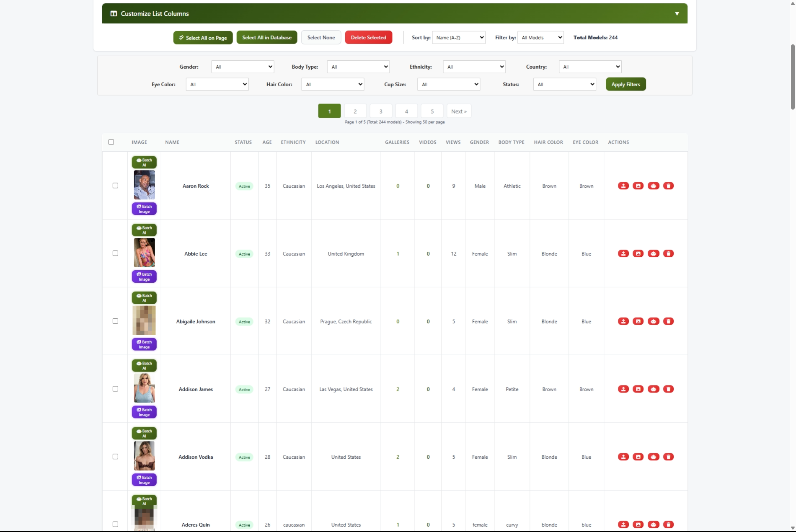This screenshot has width=796, height=532.
Task: Click the upload icon for Aaron Rock
Action: click(623, 186)
